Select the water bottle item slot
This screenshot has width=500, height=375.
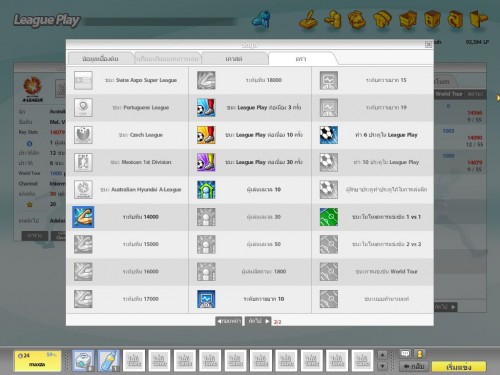coord(109,360)
